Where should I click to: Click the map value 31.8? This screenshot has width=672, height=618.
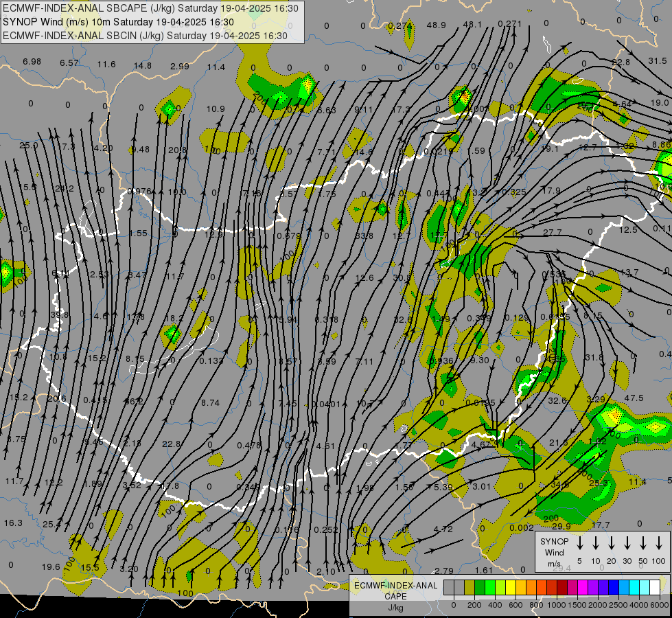(594, 357)
